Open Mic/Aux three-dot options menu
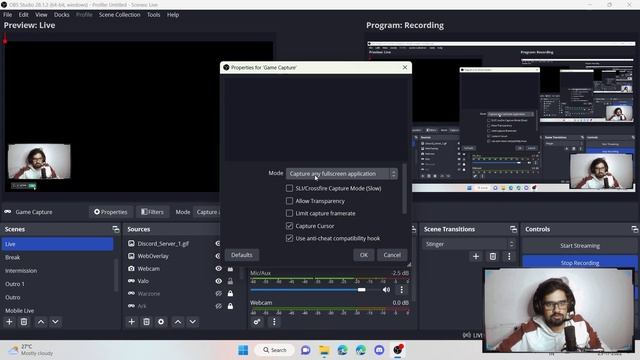Screen dimensions: 640x360 401,290
